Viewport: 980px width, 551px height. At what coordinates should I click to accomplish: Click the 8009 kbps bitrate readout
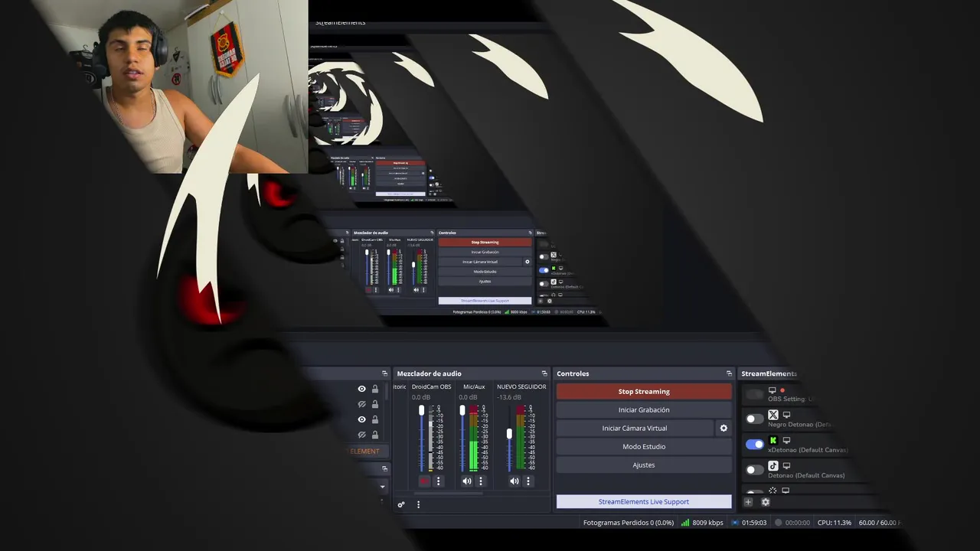(707, 523)
